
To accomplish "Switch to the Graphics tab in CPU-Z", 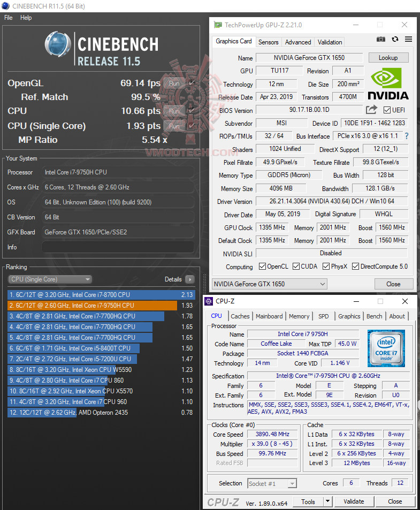I will click(x=349, y=316).
